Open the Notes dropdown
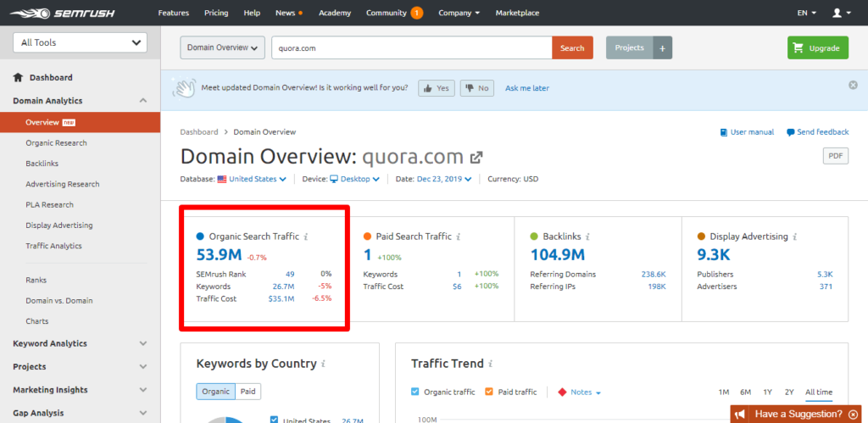Viewport: 868px width, 423px height. click(580, 392)
